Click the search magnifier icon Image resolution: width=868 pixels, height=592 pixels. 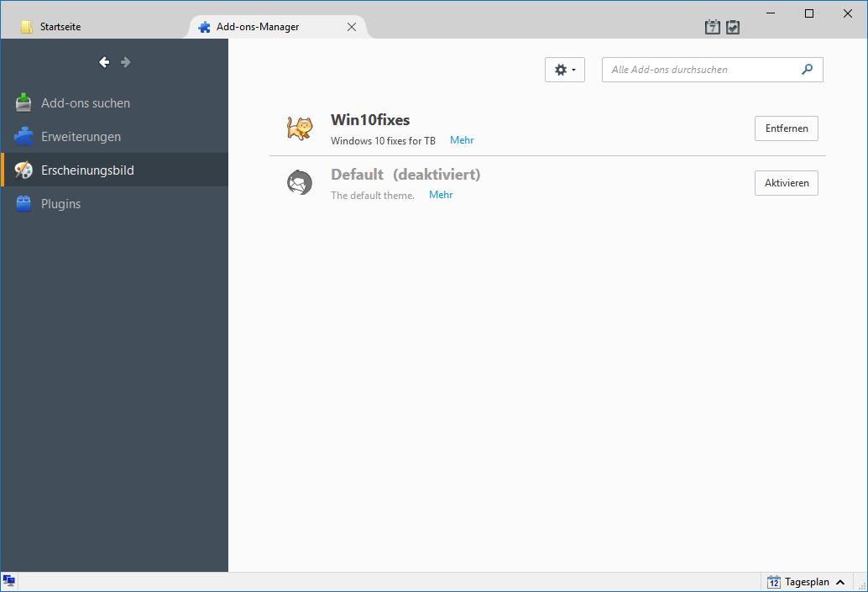[807, 69]
